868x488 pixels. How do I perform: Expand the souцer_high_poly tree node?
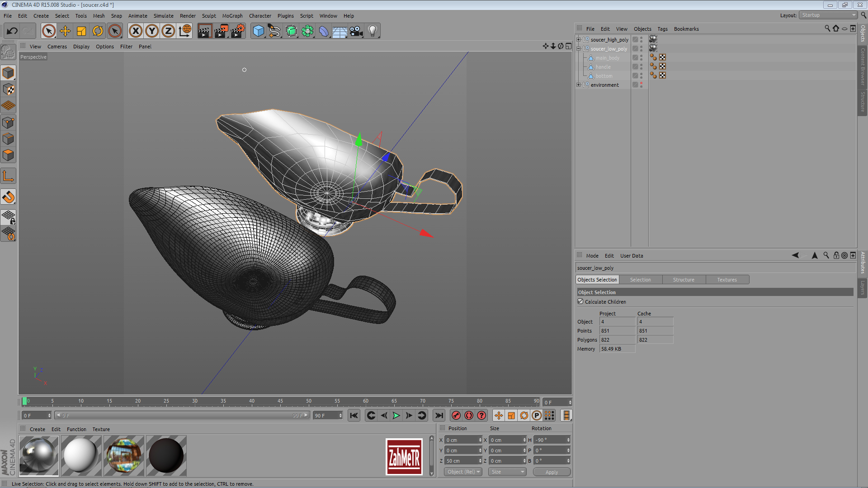579,40
